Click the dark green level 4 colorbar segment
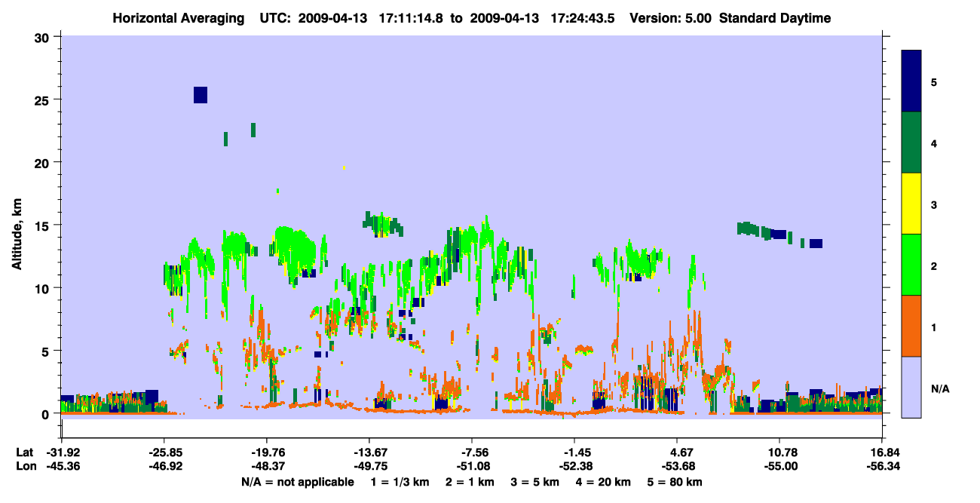 (x=911, y=143)
